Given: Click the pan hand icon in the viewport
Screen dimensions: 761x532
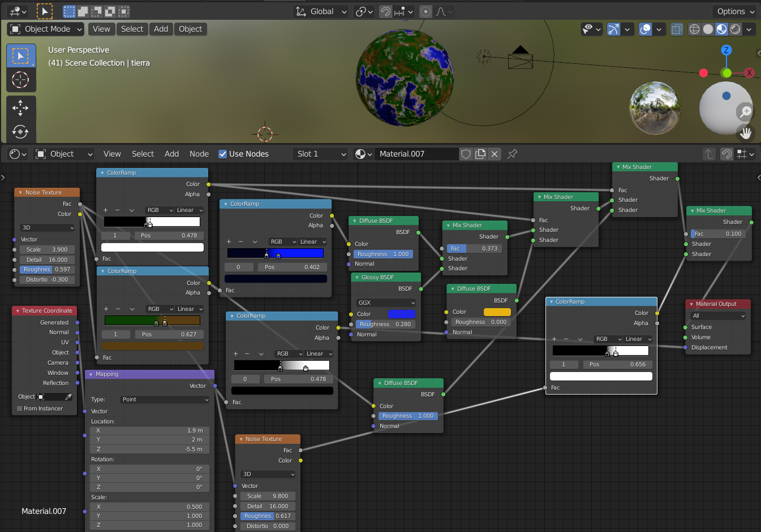Looking at the screenshot, I should (746, 133).
